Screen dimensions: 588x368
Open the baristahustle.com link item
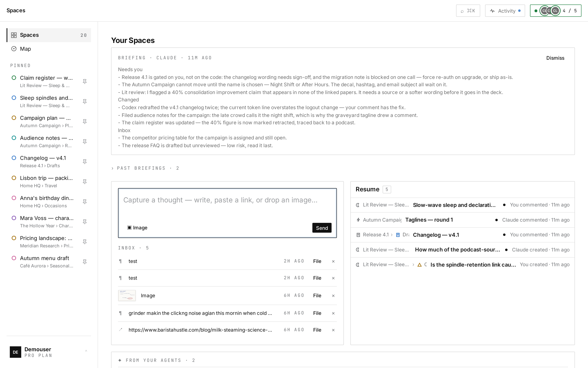click(200, 330)
